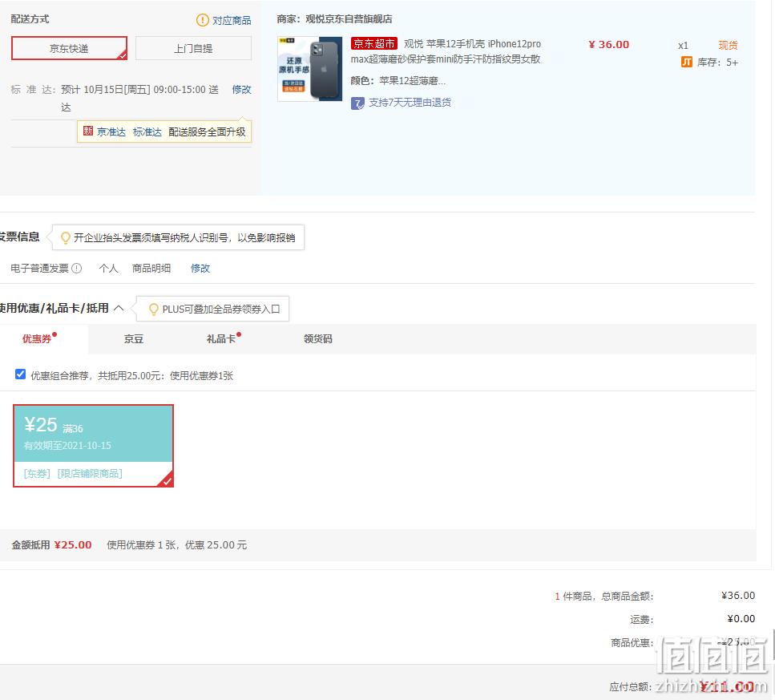The width and height of the screenshot is (775, 700).
Task: Open the 京准达 service link
Action: point(111,132)
